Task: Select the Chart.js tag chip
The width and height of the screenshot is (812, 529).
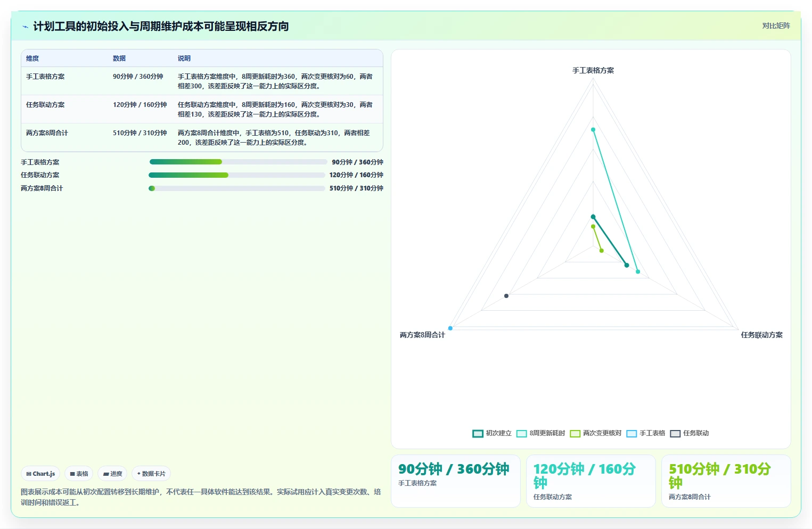Action: click(x=40, y=474)
